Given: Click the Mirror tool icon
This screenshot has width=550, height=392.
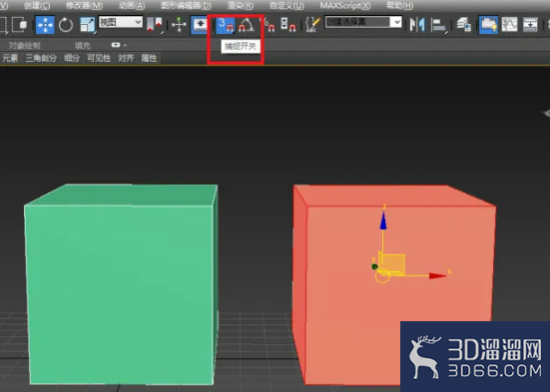Looking at the screenshot, I should tap(417, 25).
